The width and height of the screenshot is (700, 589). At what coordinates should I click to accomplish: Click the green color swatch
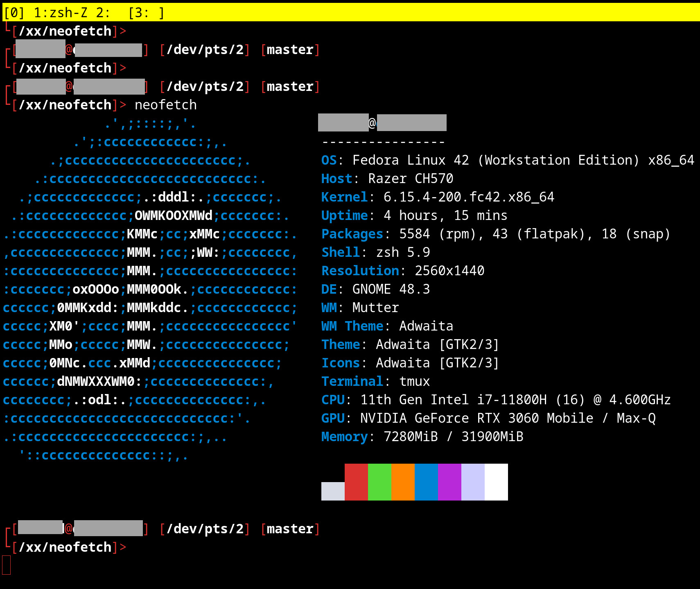pos(379,482)
